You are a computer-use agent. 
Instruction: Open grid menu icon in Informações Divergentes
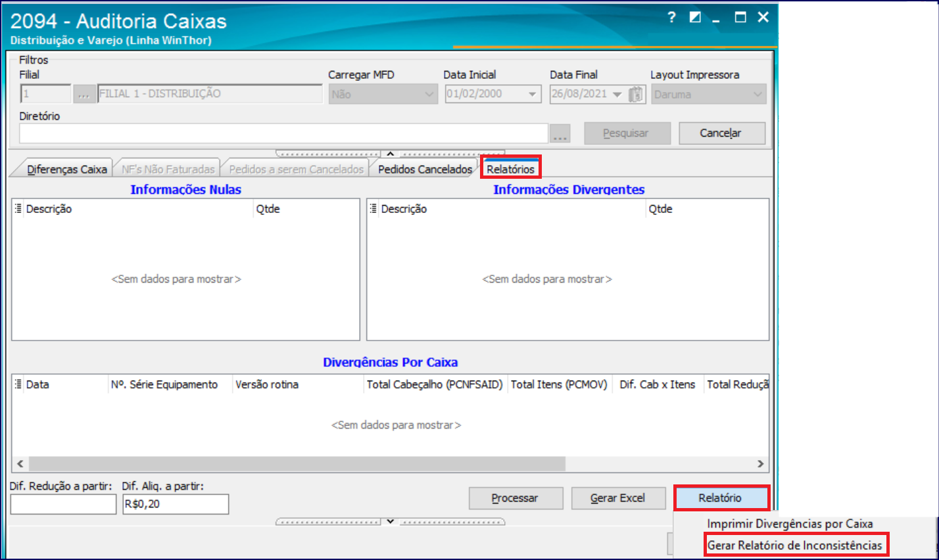pyautogui.click(x=373, y=209)
